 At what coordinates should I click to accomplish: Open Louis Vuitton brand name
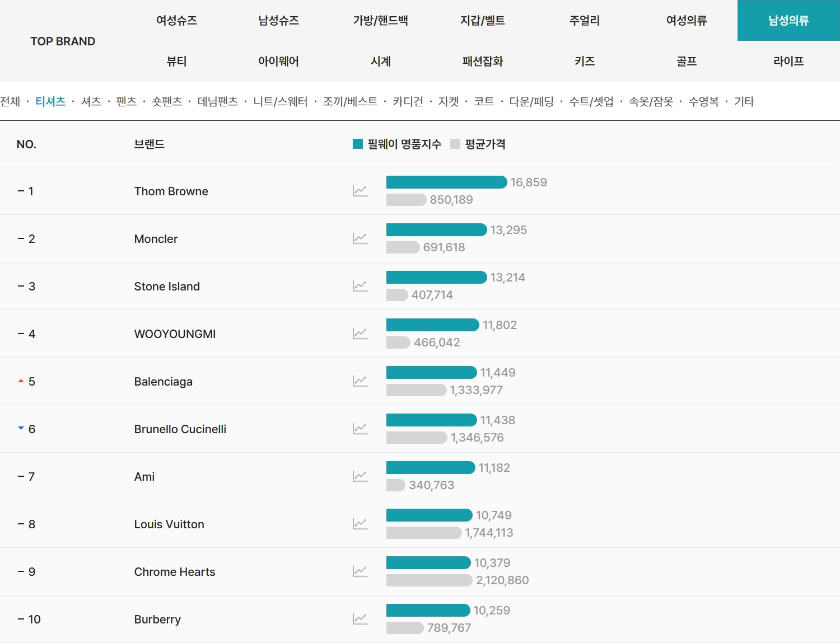coord(169,524)
